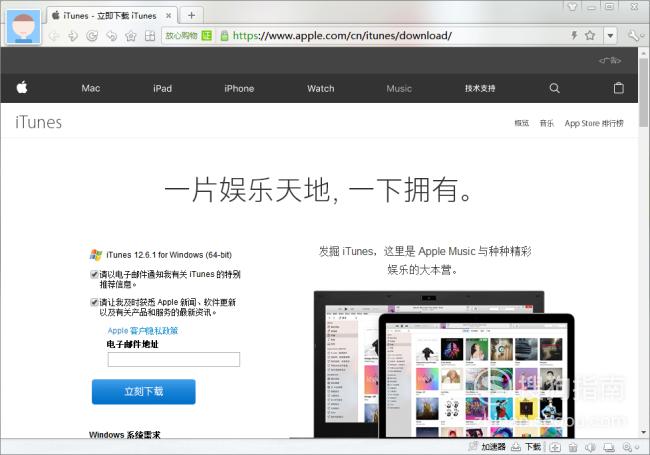
Task: Click the search magnifier on Apple nav
Action: pos(555,88)
